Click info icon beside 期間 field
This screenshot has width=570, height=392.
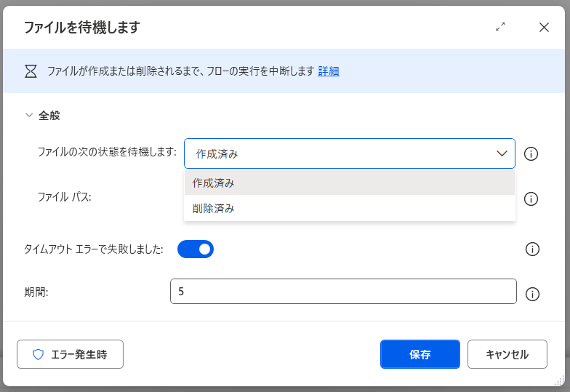pyautogui.click(x=531, y=294)
